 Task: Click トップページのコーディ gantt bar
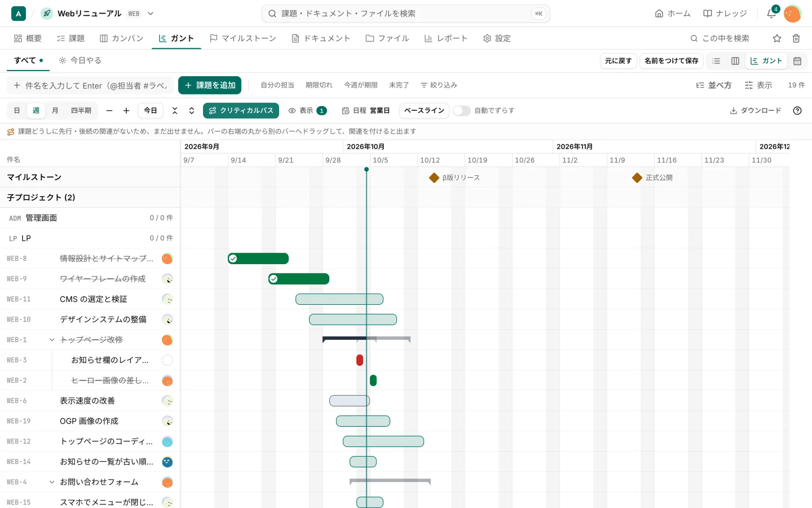click(383, 441)
